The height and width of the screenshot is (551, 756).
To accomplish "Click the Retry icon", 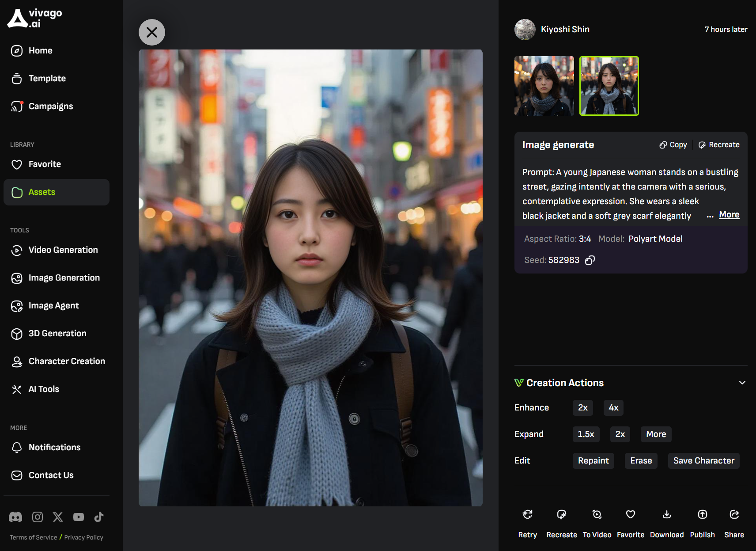I will tap(527, 515).
